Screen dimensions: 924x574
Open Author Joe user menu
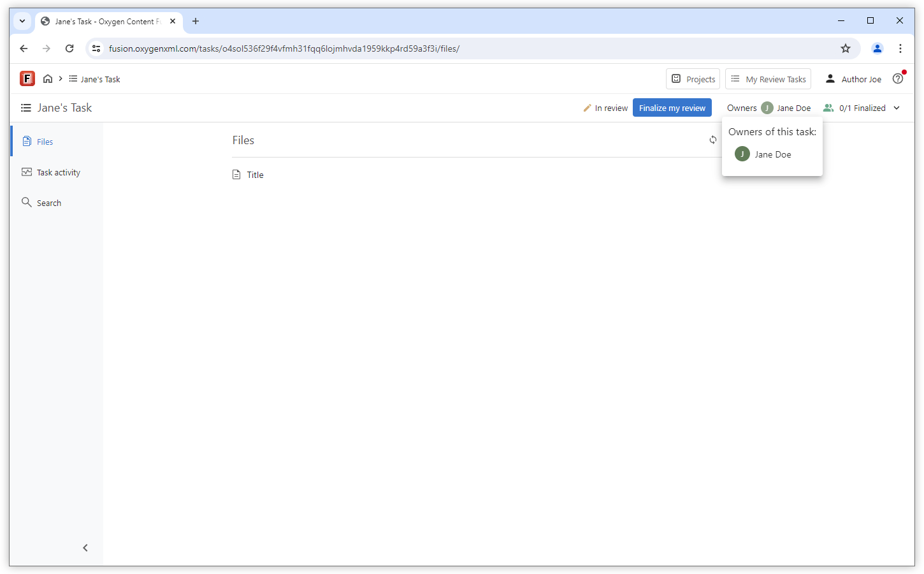tap(853, 79)
